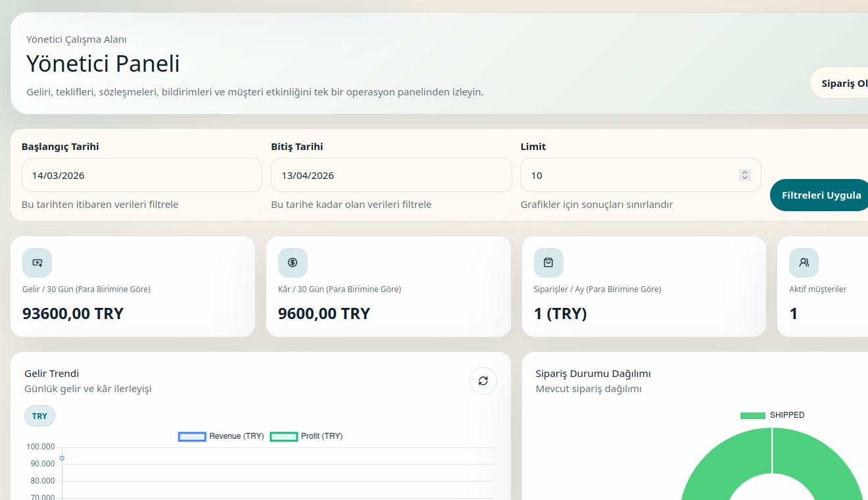The width and height of the screenshot is (868, 500).
Task: Select the TRY currency chip
Action: pyautogui.click(x=39, y=416)
